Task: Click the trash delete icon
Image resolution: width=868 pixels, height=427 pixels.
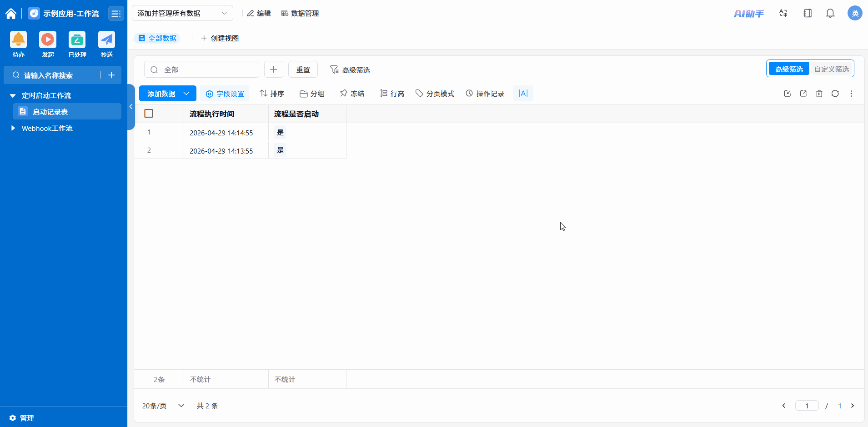Action: tap(819, 94)
